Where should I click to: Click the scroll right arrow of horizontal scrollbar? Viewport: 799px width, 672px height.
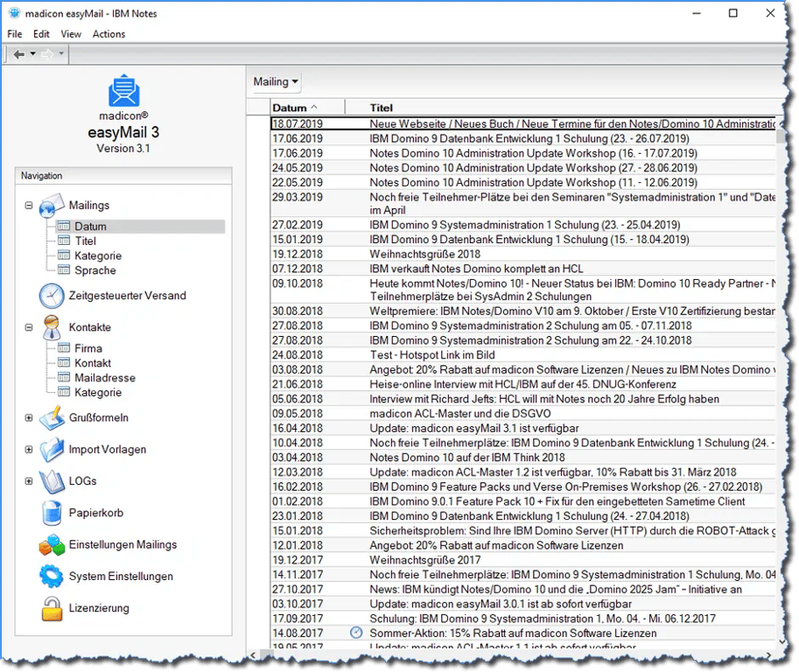(769, 654)
